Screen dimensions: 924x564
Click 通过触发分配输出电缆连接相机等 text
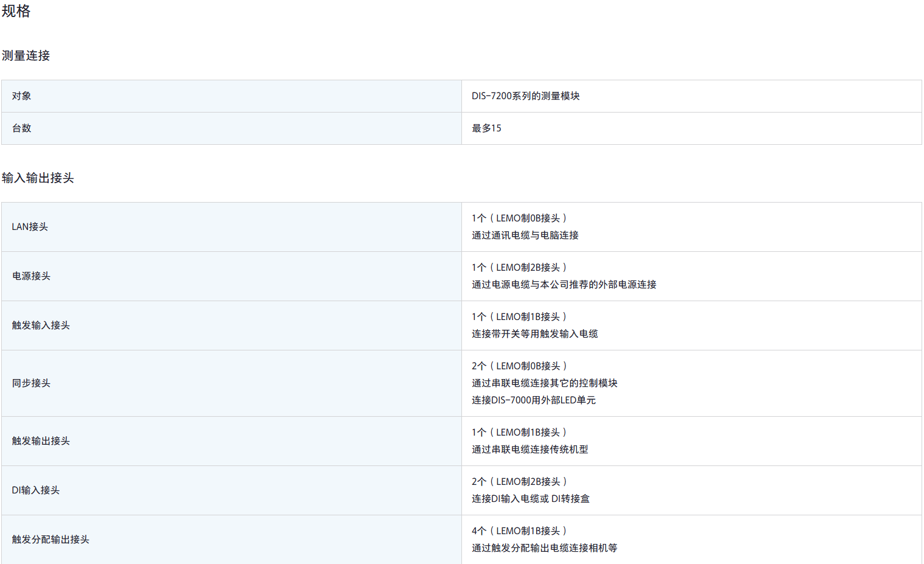545,548
